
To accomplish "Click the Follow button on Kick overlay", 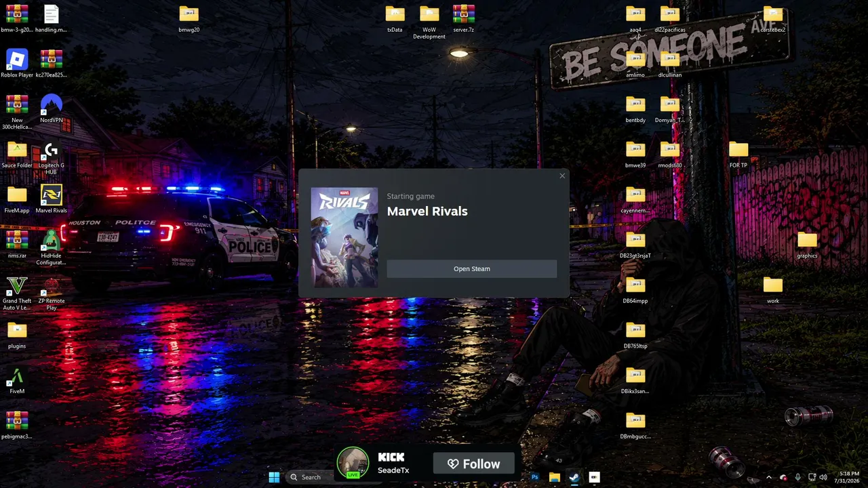I will point(473,464).
